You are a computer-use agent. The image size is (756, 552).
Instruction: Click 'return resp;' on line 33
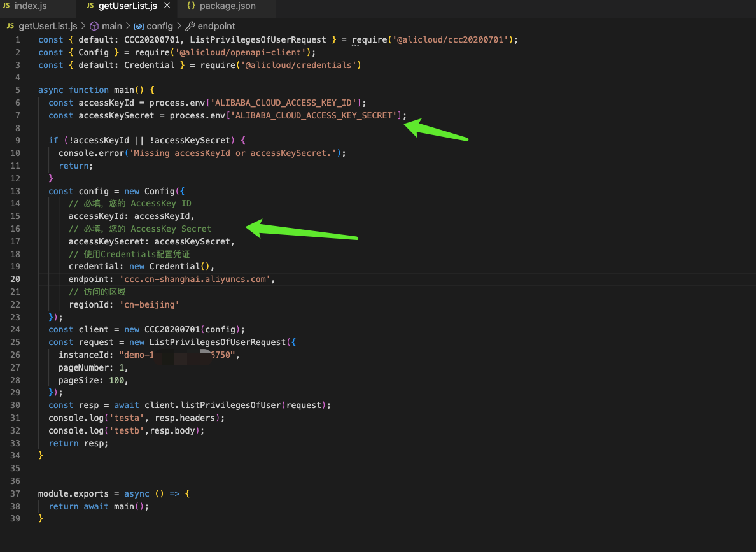pyautogui.click(x=78, y=443)
